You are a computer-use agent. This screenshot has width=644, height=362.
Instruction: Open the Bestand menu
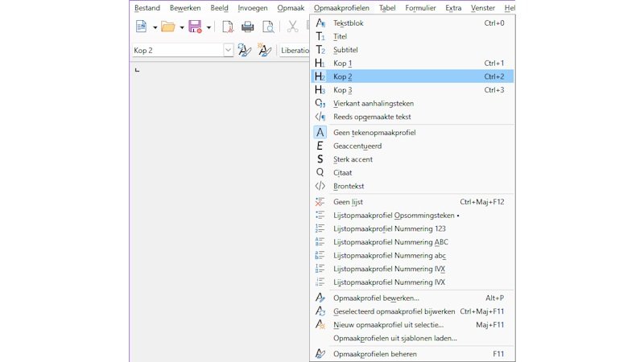tap(147, 8)
